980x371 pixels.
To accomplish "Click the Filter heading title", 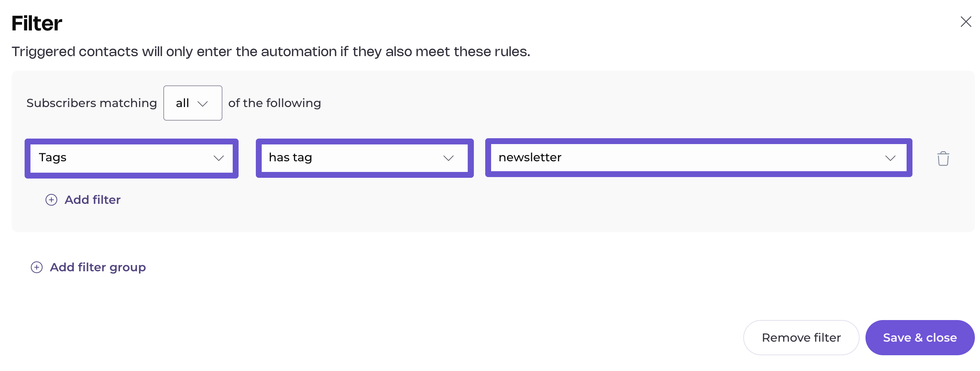I will point(37,23).
